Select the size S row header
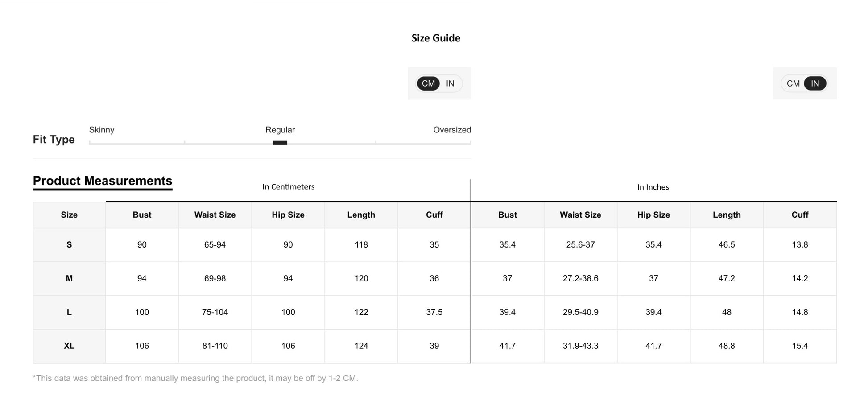 click(69, 244)
